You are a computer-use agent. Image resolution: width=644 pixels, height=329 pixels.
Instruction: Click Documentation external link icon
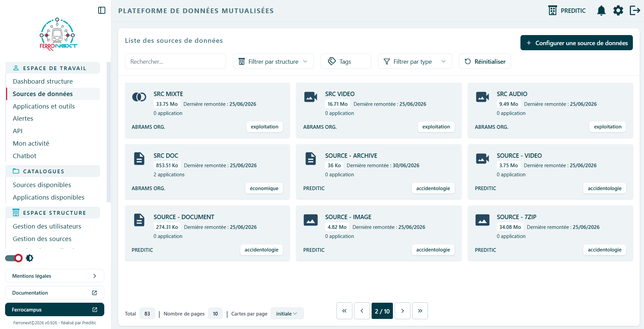[x=95, y=293]
